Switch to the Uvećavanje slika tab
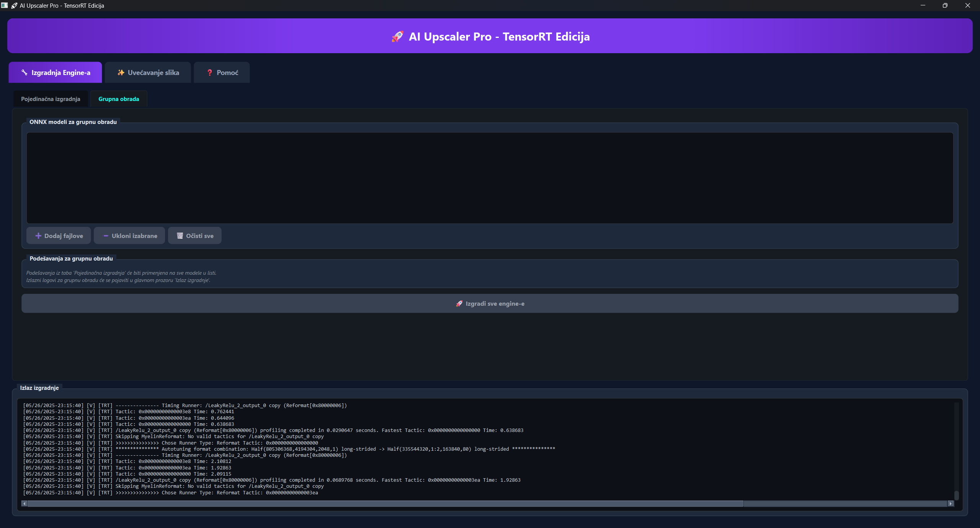The height and width of the screenshot is (528, 980). (x=148, y=72)
